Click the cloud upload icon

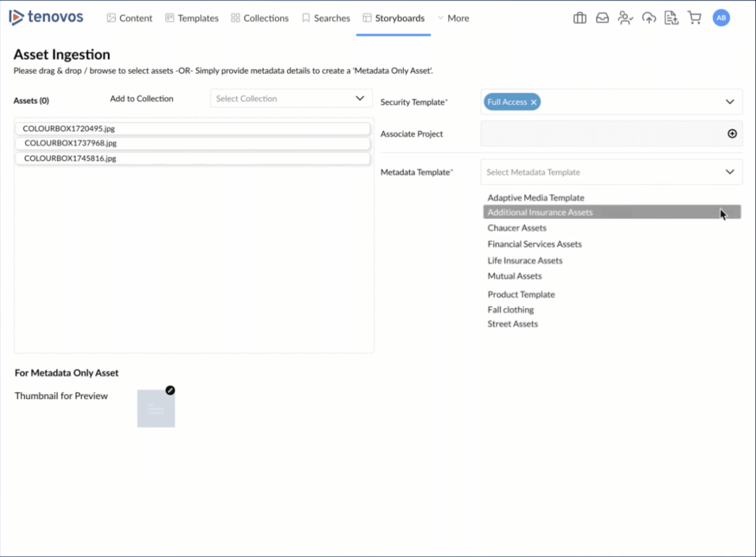coord(649,18)
